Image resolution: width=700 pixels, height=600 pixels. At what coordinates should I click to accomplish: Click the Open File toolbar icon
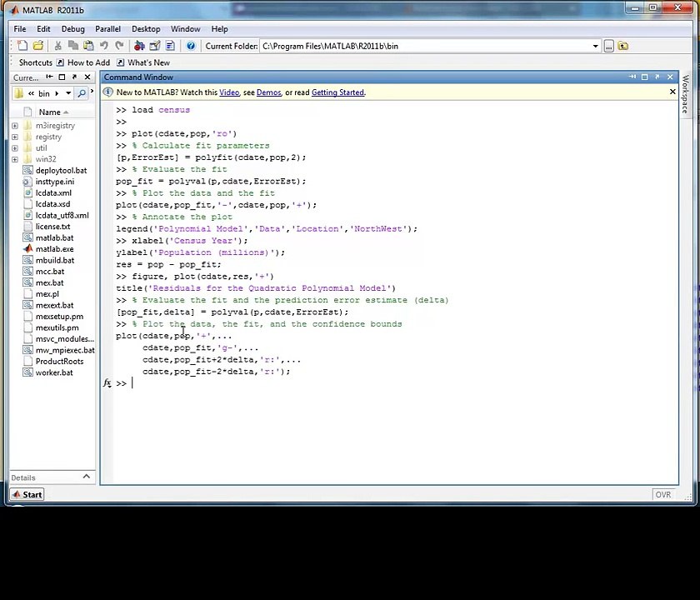[38, 46]
